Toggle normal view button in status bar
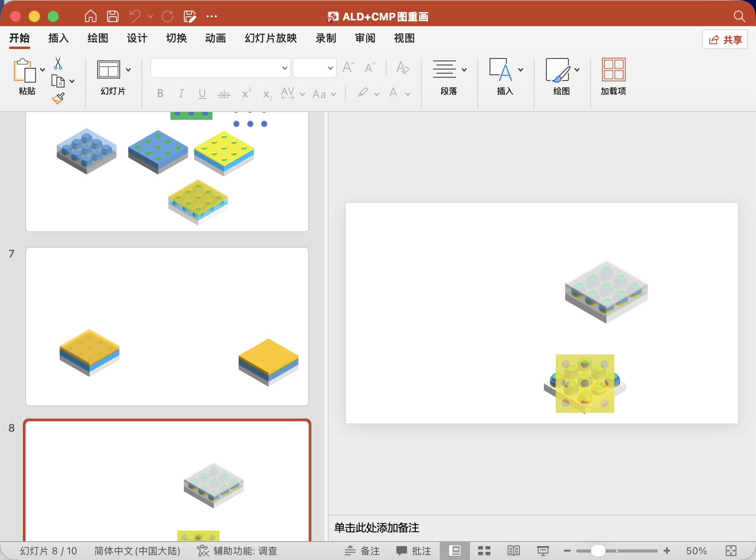Screen dimensions: 756x560 click(454, 551)
